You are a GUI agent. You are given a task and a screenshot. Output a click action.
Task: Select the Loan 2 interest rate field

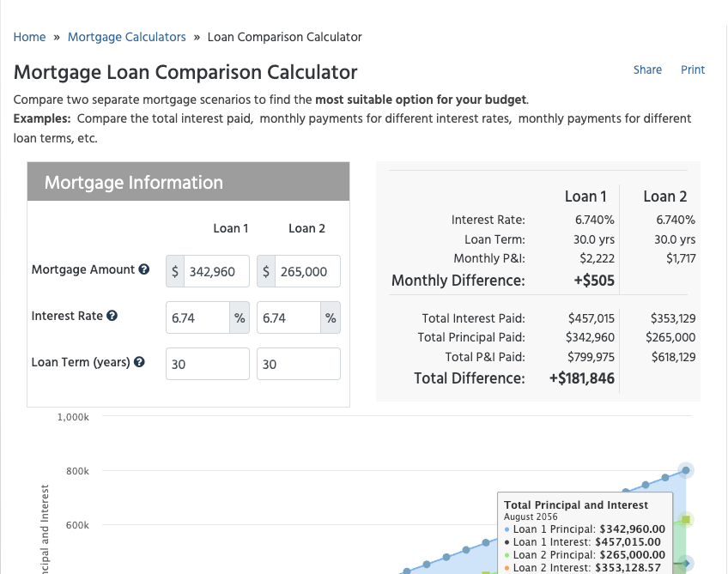click(x=288, y=317)
